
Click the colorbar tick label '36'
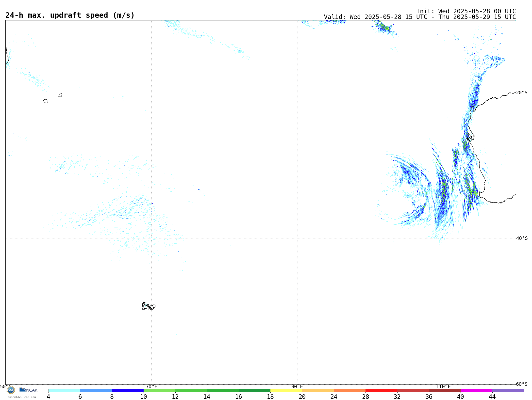click(429, 397)
